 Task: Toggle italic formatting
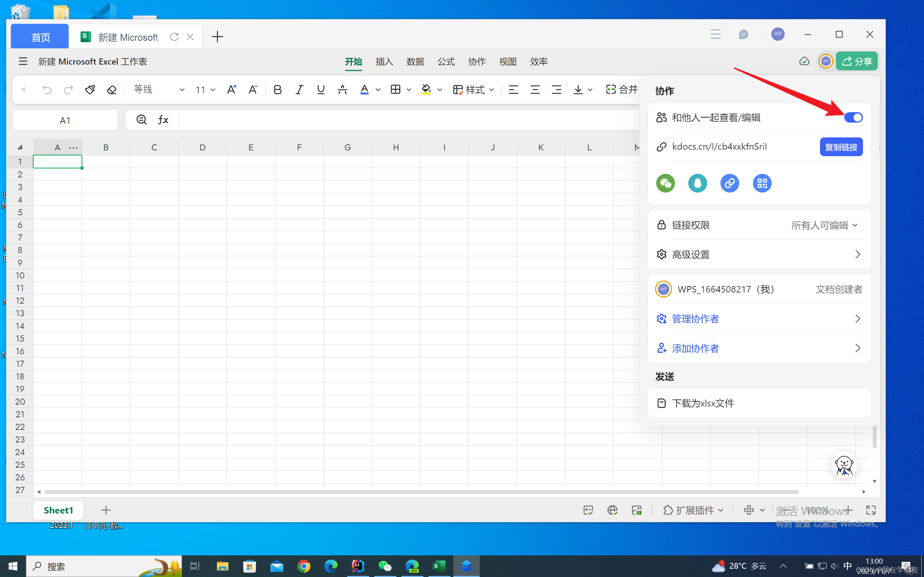pos(299,90)
